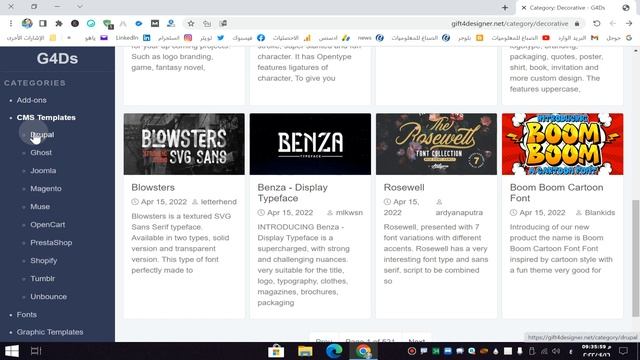Open the Drupal subcategory
The width and height of the screenshot is (640, 360).
(42, 135)
